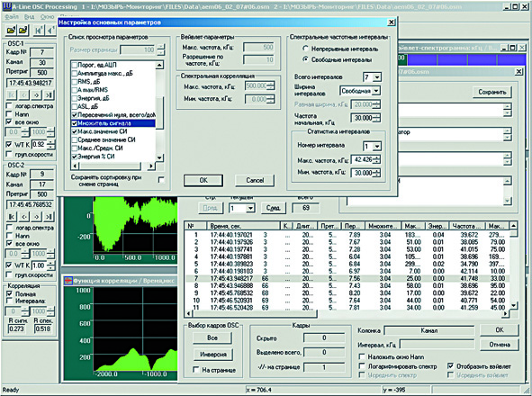
Task: Go to next page with След. button
Action: (274, 208)
